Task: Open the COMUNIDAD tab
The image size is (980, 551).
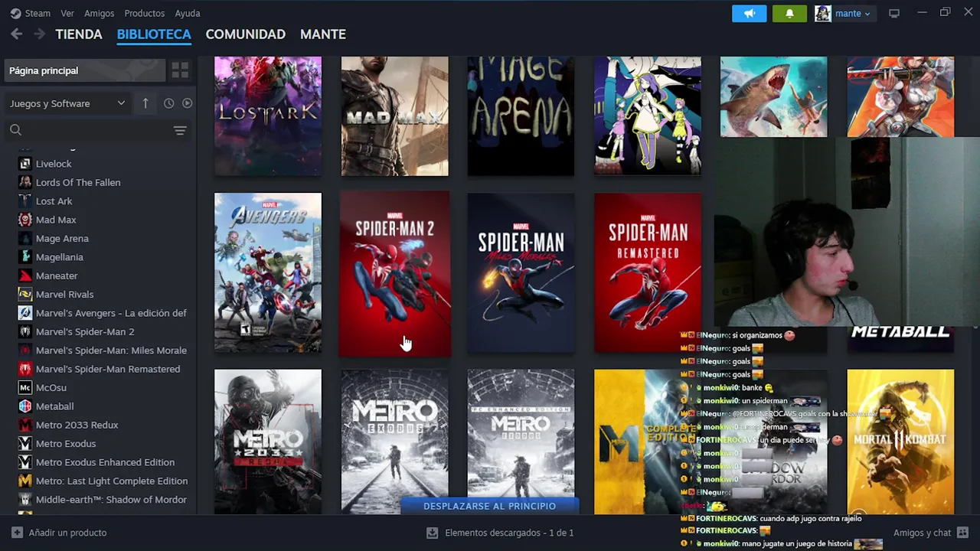Action: (x=245, y=34)
